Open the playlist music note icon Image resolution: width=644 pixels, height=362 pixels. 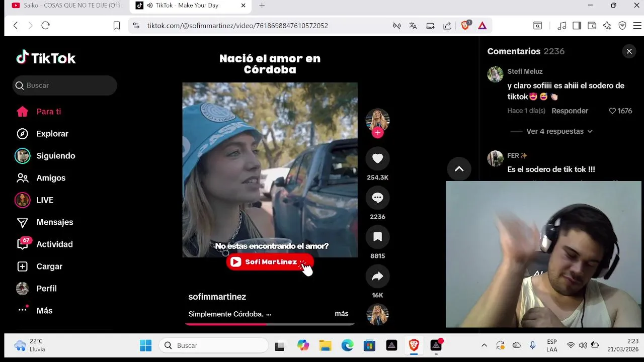click(562, 26)
